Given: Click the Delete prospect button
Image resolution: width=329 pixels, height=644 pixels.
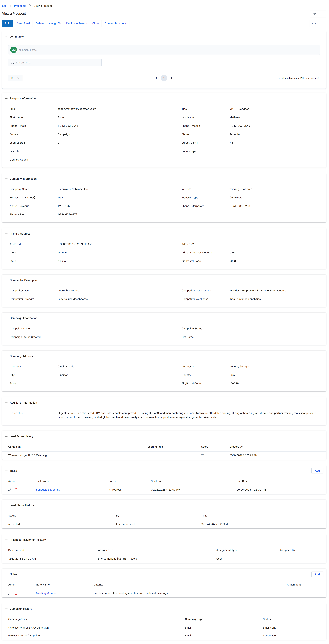Looking at the screenshot, I should coord(40,24).
